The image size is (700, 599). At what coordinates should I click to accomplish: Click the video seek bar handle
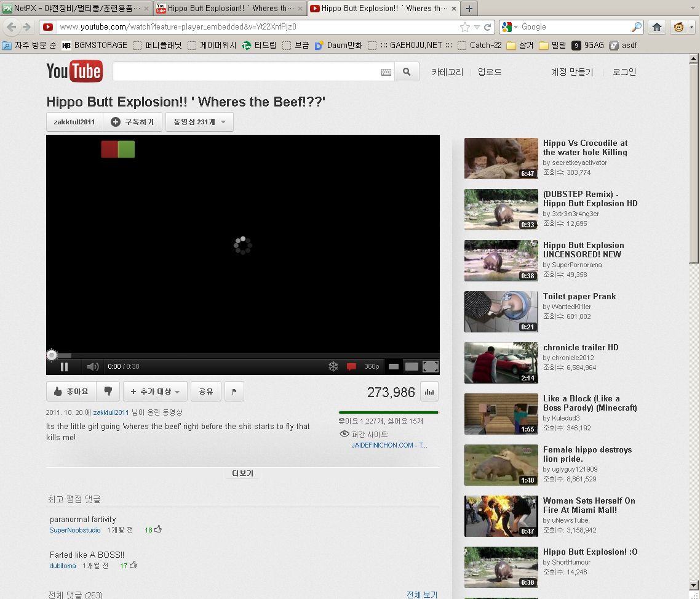52,355
